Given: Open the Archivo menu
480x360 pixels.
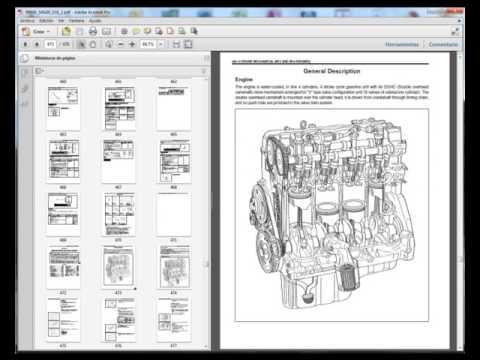Looking at the screenshot, I should tap(27, 21).
